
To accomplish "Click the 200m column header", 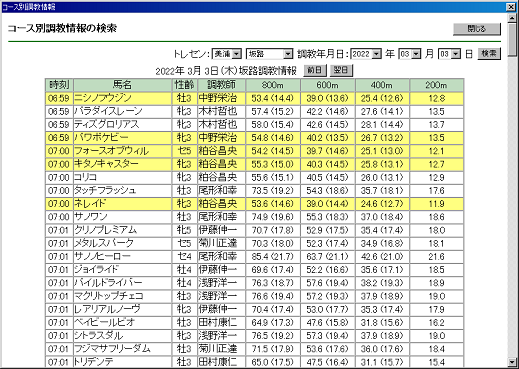I will (x=436, y=85).
